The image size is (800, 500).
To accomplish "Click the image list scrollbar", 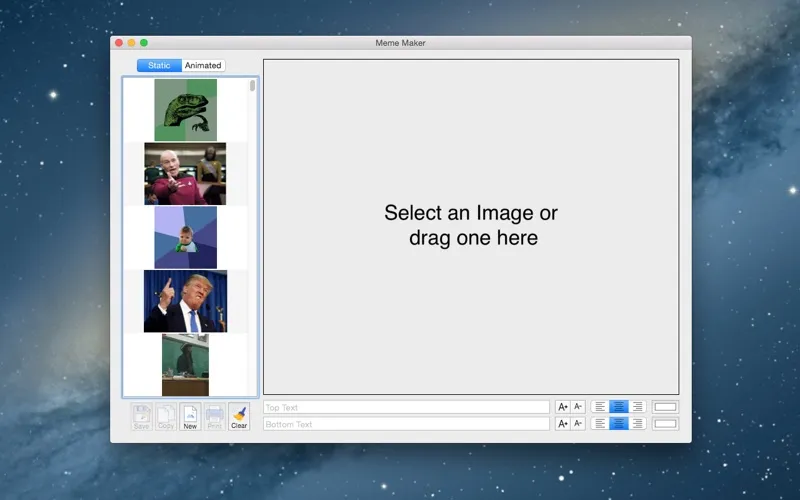I will 253,87.
